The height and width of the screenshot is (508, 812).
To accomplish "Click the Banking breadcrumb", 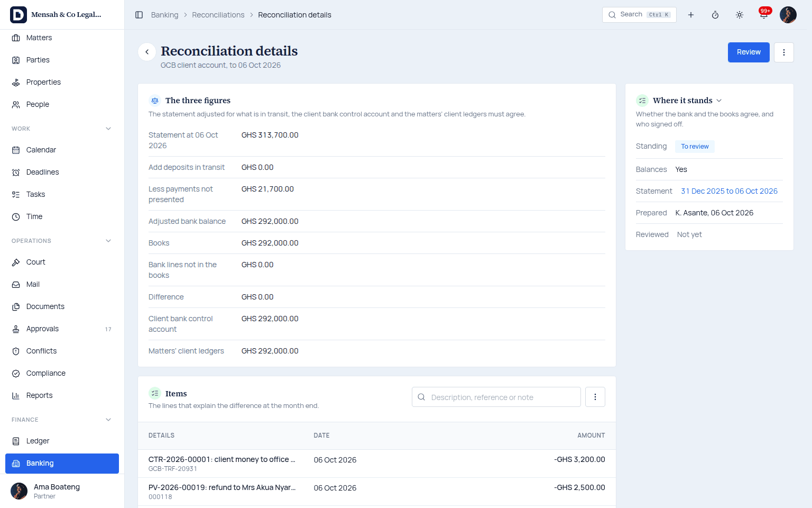I will [164, 15].
